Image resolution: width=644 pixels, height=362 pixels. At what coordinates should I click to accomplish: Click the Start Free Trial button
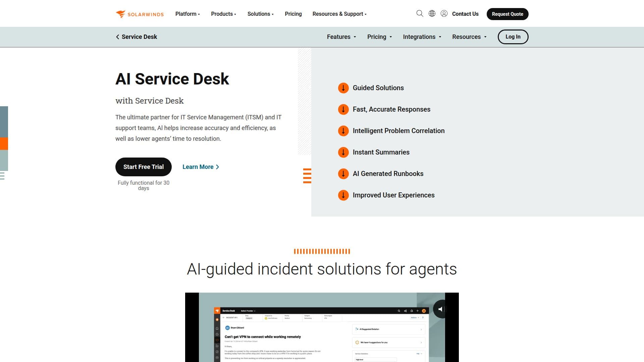point(144,167)
